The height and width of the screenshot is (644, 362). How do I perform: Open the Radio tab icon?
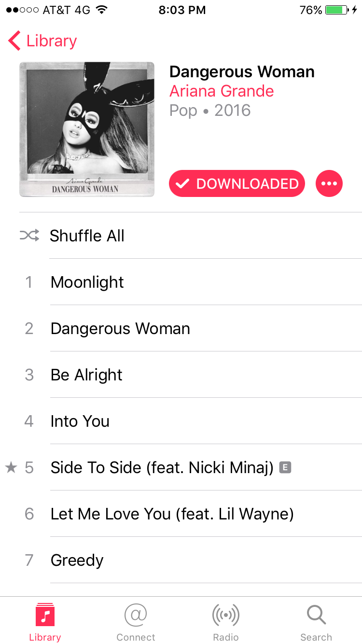point(226,615)
